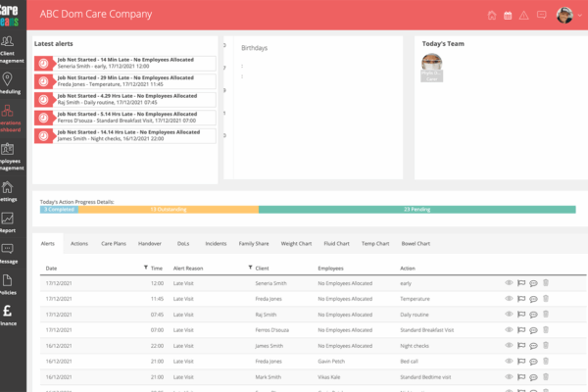Toggle eye icon on Raj Smith row
Screen dimensions: 588x392
tap(508, 314)
